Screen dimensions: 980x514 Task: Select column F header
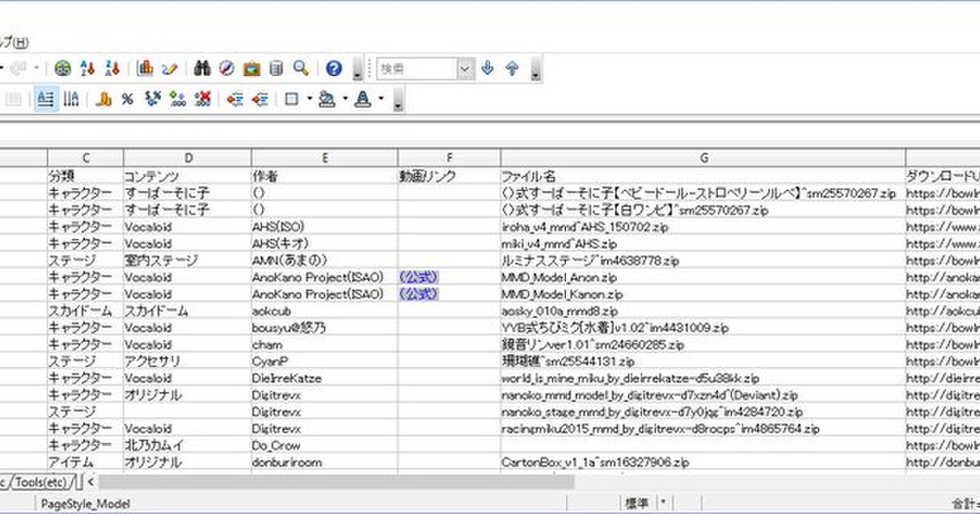(449, 158)
